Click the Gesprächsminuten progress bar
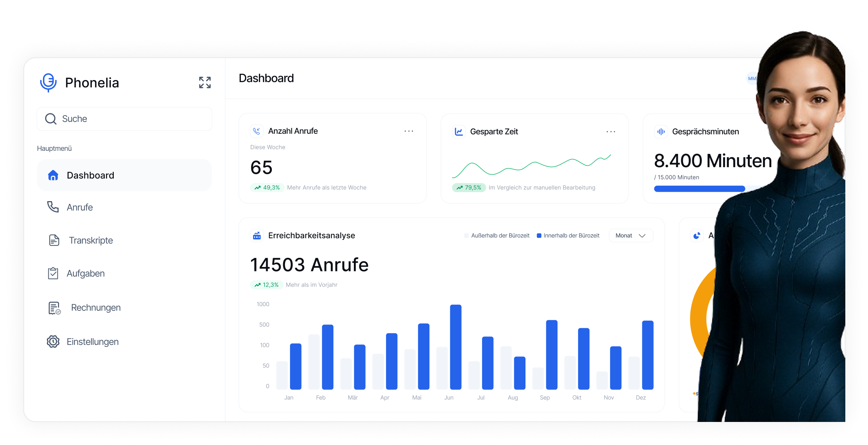This screenshot has height=445, width=868. click(699, 189)
